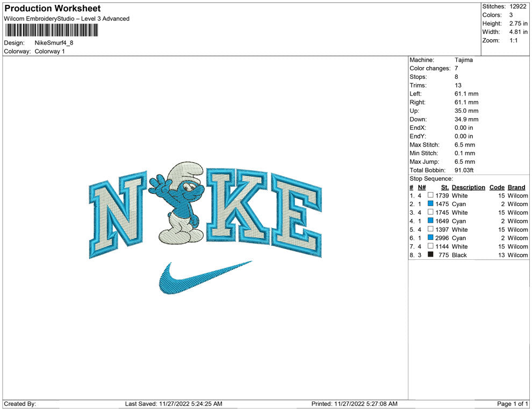
Task: Click 'Wilcom EmbroideryStudio – Level 3 Advanced' text
Action: point(67,19)
